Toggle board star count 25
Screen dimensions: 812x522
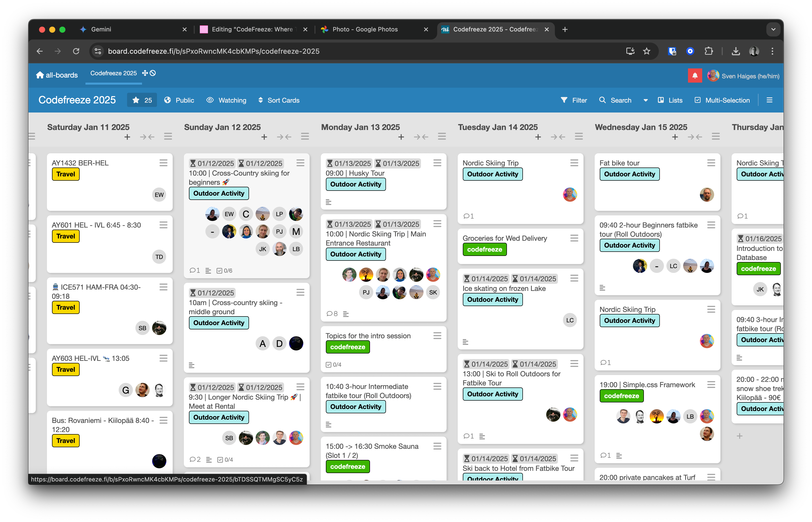coord(142,100)
